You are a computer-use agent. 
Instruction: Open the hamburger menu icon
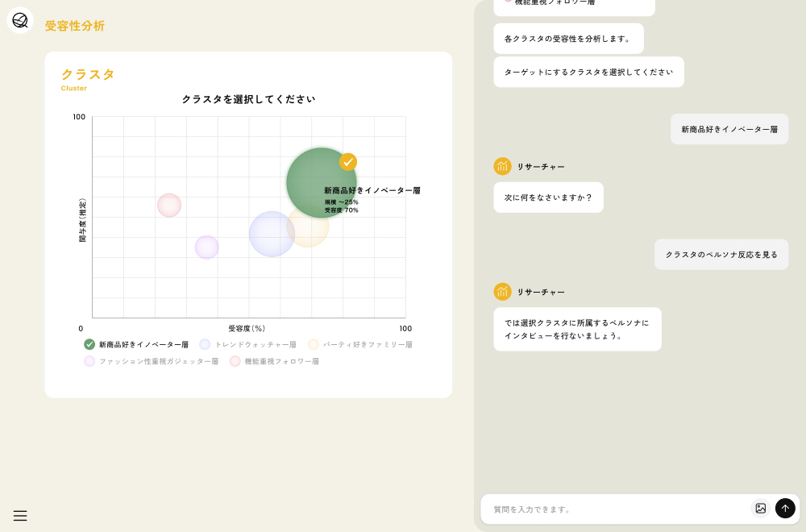[x=20, y=516]
